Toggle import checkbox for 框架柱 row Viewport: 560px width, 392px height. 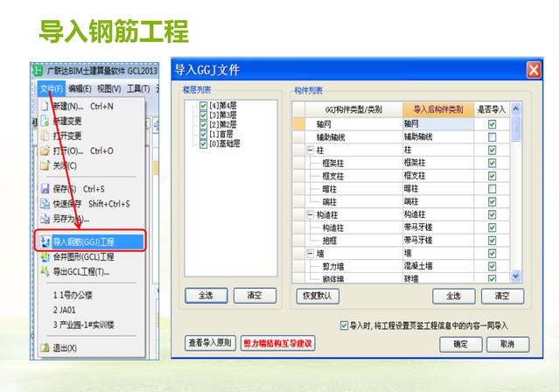[492, 163]
